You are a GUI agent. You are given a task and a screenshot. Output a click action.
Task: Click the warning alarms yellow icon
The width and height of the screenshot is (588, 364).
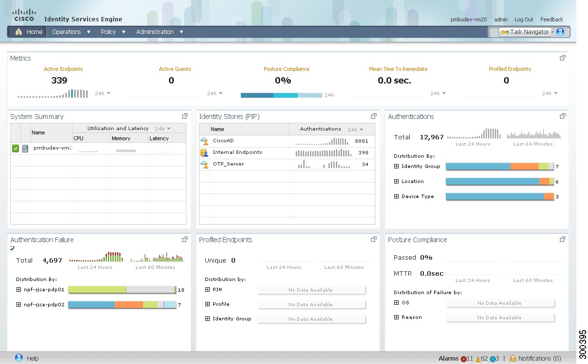click(x=478, y=359)
